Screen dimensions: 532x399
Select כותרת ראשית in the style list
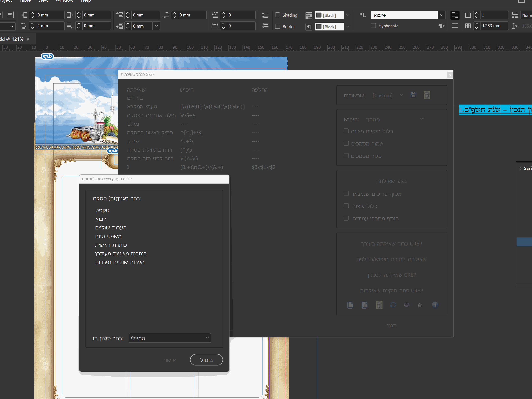(111, 245)
